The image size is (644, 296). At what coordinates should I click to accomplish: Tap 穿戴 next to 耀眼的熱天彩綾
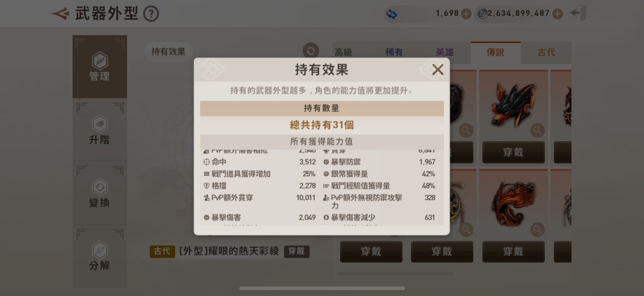tap(297, 251)
